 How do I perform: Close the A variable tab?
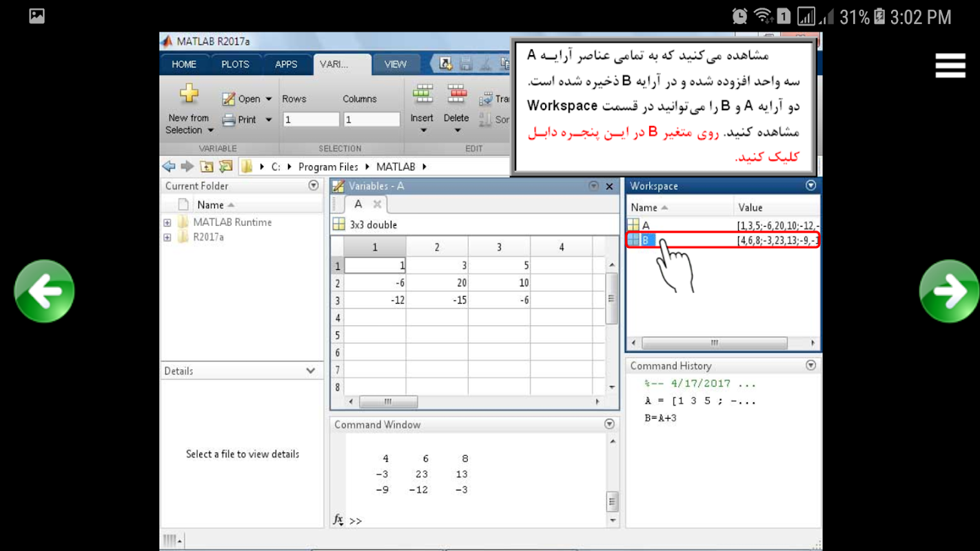[x=377, y=204]
